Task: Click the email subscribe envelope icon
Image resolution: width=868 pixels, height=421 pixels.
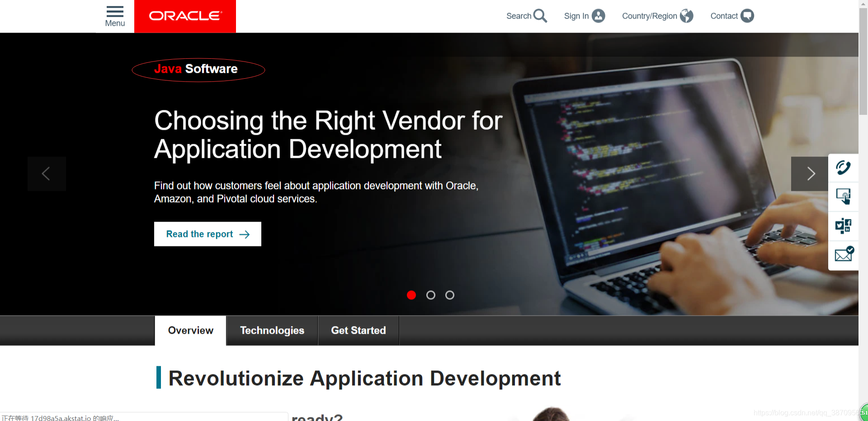Action: coord(844,254)
